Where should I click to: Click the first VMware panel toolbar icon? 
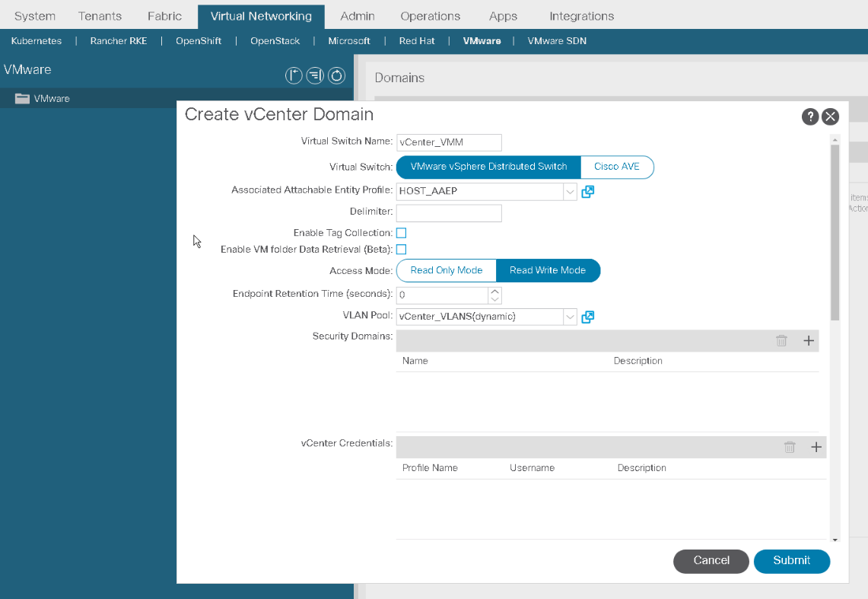tap(294, 75)
